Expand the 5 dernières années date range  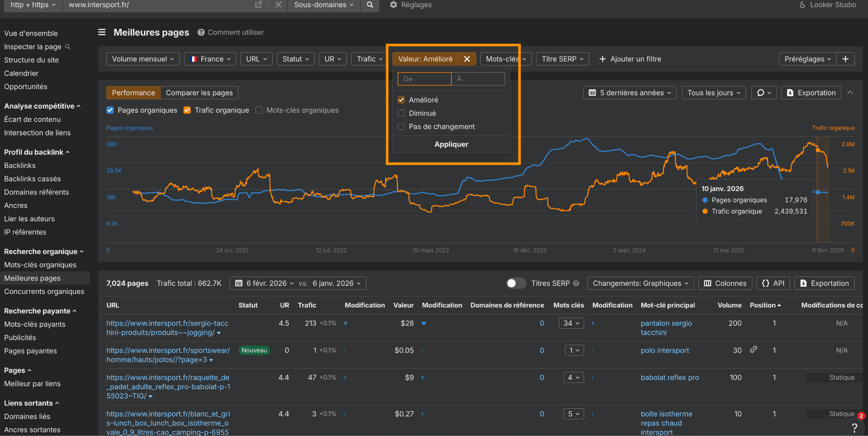(630, 93)
